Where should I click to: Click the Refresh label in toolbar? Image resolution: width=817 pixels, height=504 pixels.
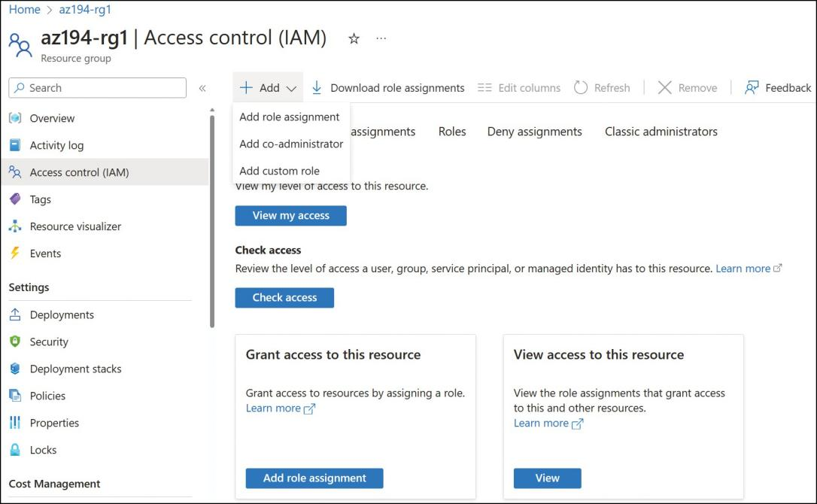pos(612,88)
